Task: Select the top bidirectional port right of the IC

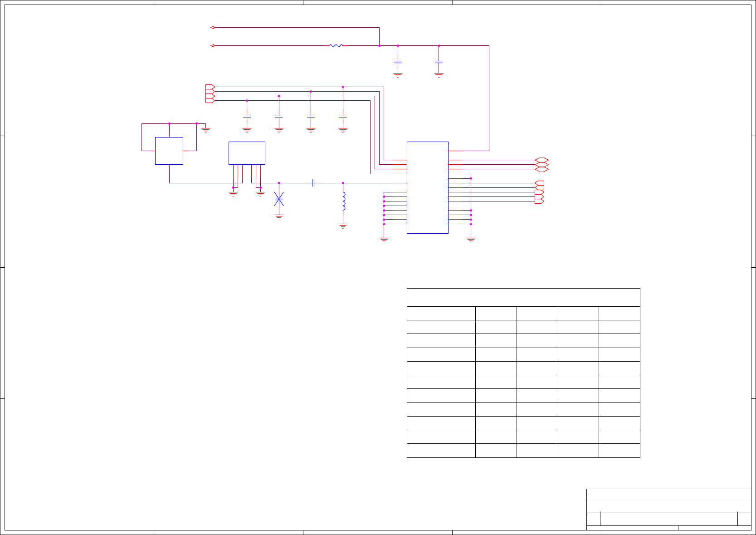Action: (x=542, y=160)
